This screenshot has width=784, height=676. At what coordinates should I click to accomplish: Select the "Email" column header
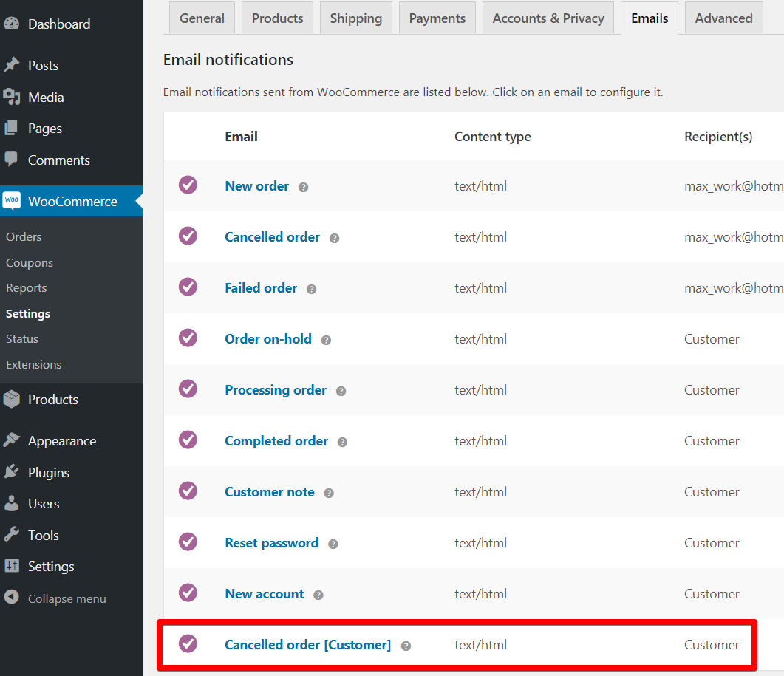[x=241, y=137]
